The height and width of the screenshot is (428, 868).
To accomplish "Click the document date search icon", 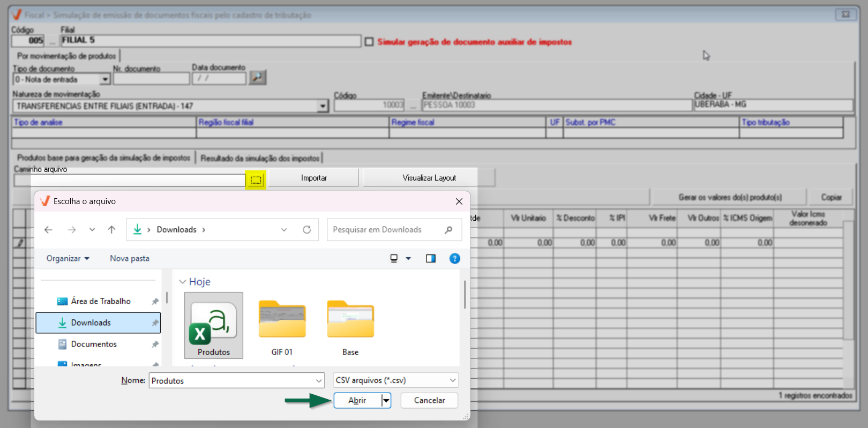I will coord(258,78).
